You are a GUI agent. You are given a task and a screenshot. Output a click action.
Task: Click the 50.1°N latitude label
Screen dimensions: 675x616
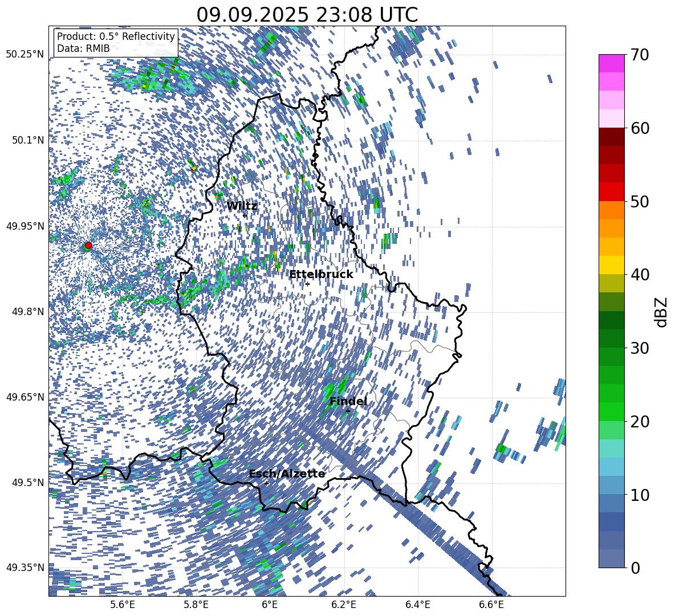point(28,140)
